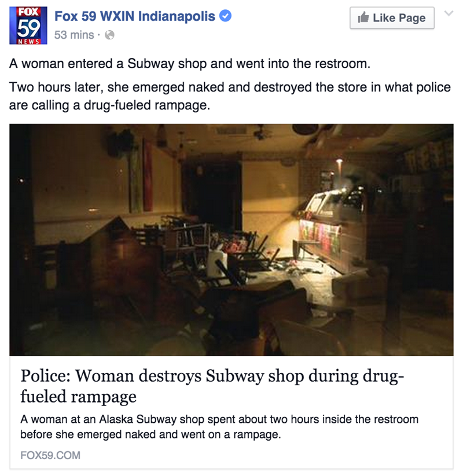Click the 53 mins timestamp
The width and height of the screenshot is (463, 476).
(x=74, y=35)
